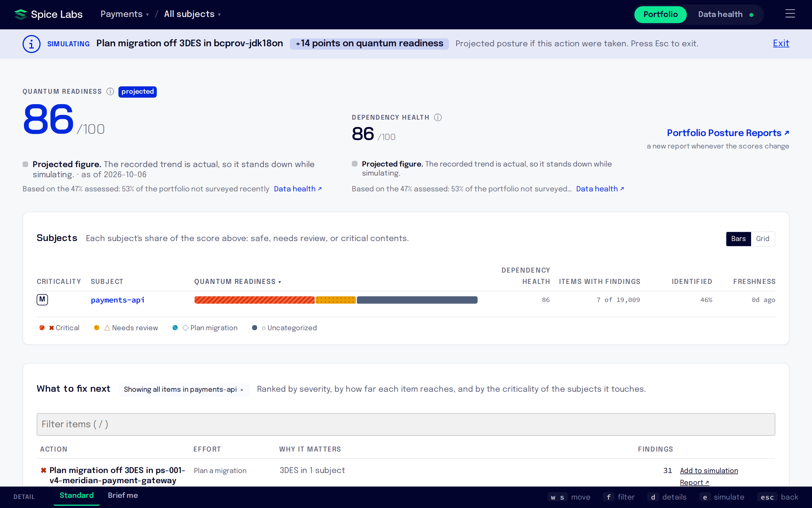Select the Critical legend entry
This screenshot has height=508, width=812.
59,328
